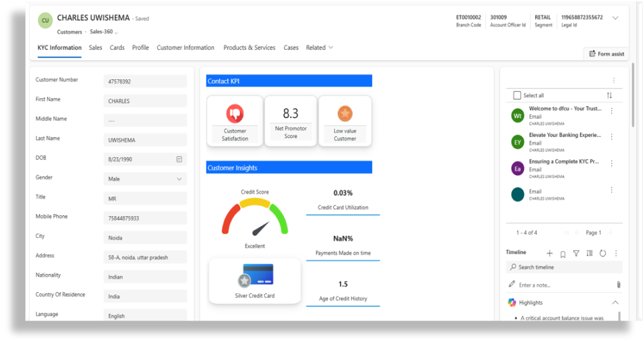Go to the Customer Information tab
Image resolution: width=644 pixels, height=344 pixels.
click(185, 47)
